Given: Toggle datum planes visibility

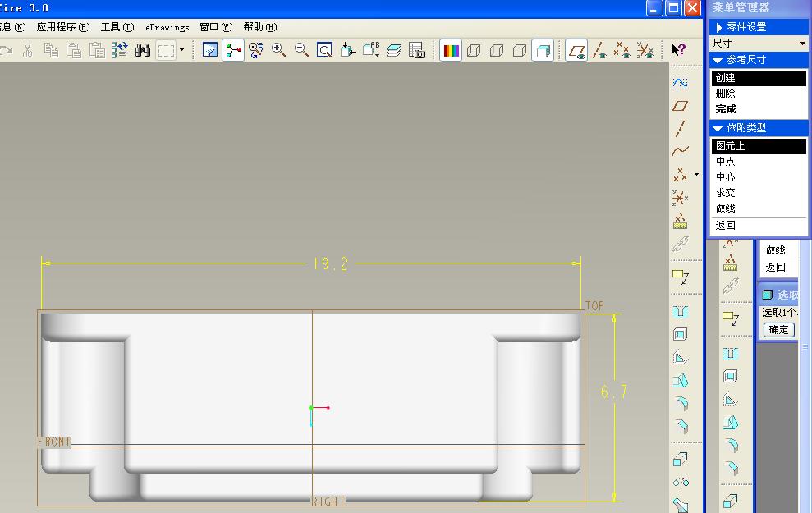Looking at the screenshot, I should (576, 50).
